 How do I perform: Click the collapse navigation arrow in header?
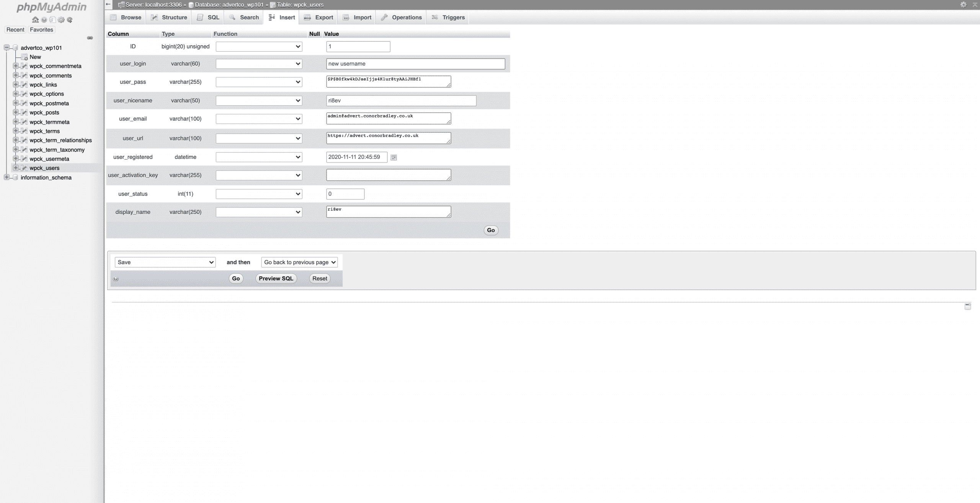click(108, 5)
